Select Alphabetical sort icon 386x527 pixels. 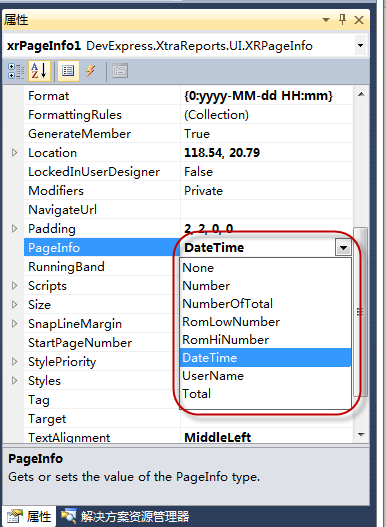39,71
